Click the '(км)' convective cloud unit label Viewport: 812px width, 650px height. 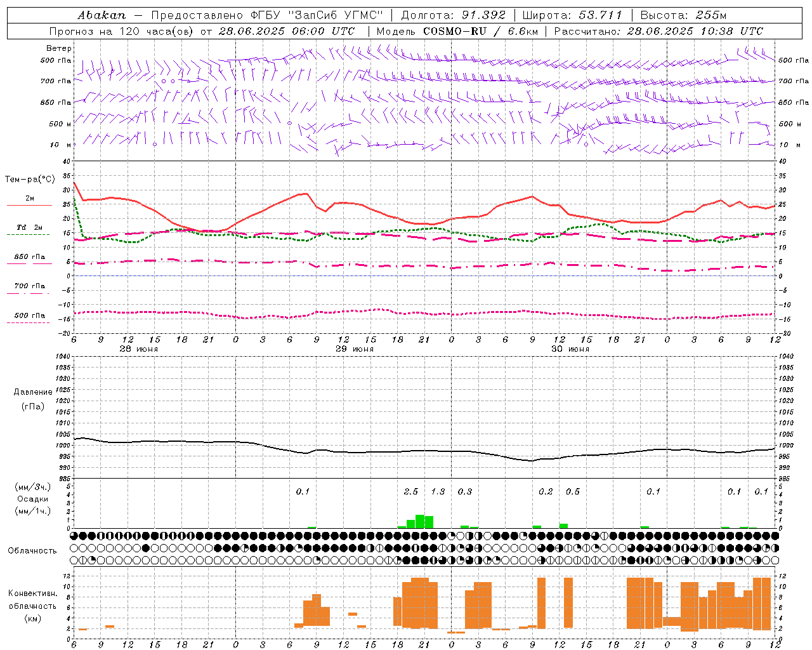point(33,618)
